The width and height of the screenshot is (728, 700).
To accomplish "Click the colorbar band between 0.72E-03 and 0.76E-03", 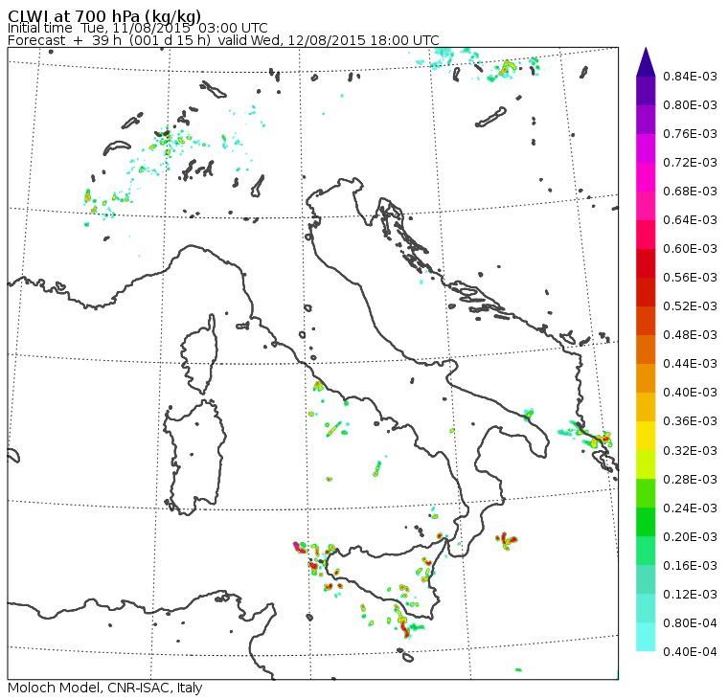I will pos(646,148).
